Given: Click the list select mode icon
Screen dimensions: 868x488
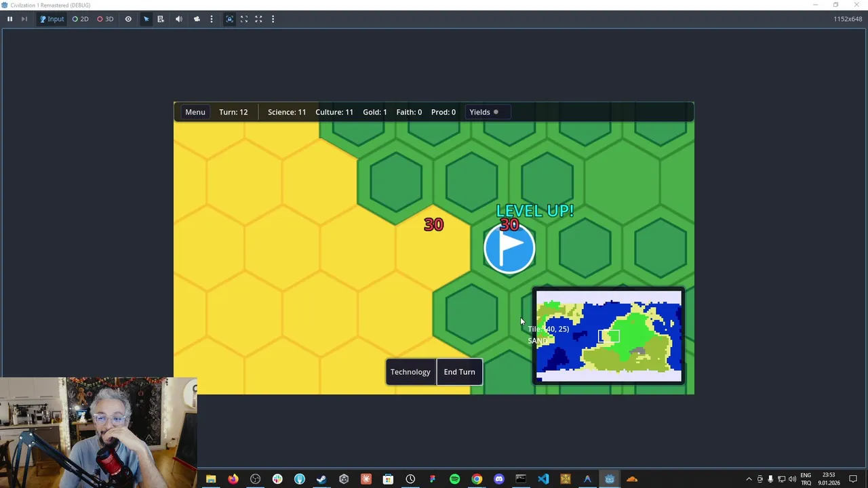Looking at the screenshot, I should coord(161,19).
